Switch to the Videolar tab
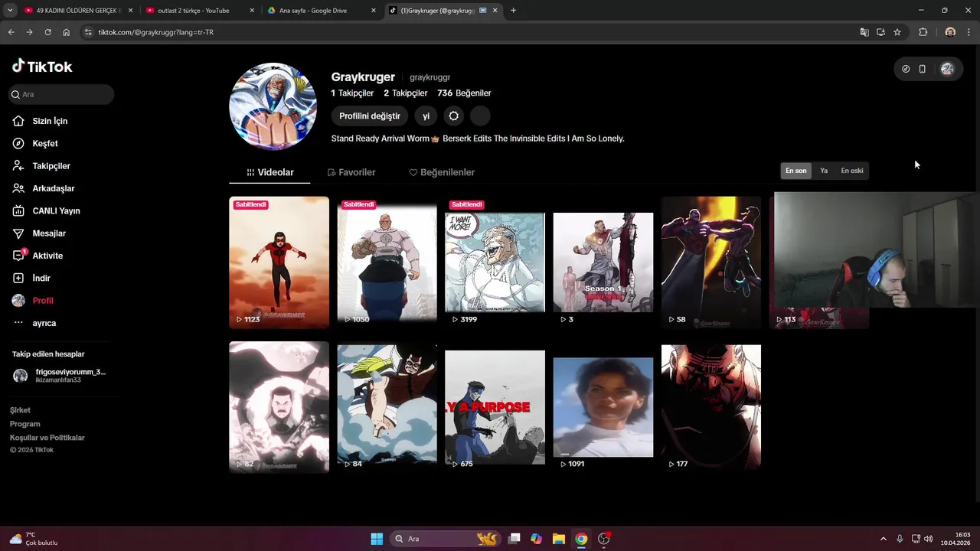This screenshot has height=551, width=980. click(269, 172)
